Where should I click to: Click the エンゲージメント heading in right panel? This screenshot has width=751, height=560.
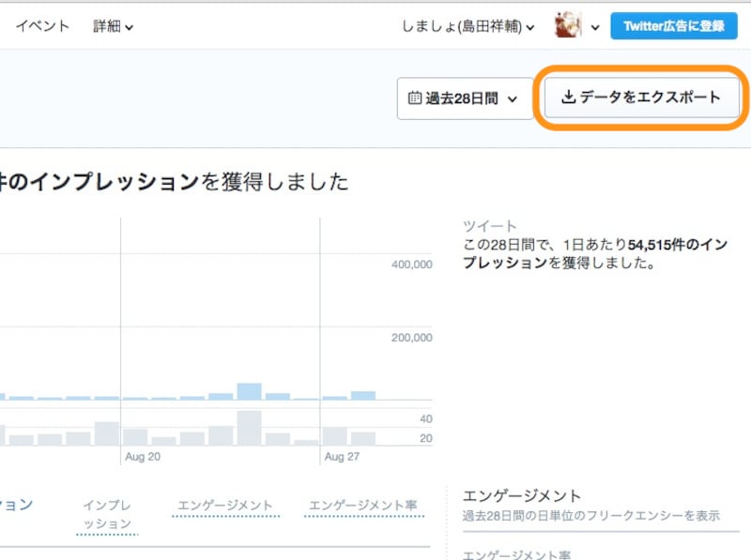pos(522,495)
